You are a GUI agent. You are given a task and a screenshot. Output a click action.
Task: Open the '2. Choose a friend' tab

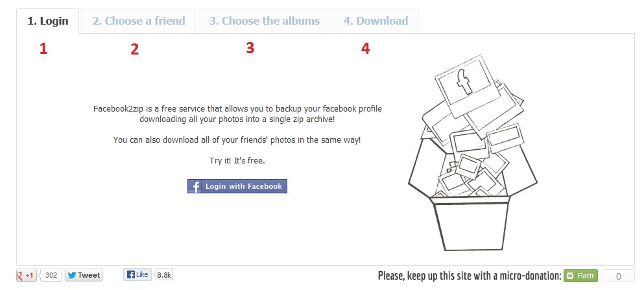138,21
